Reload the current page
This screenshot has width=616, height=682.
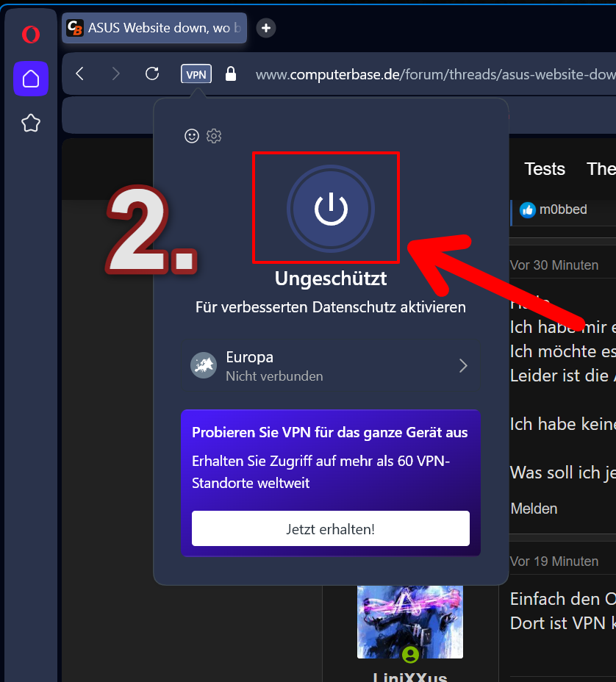[152, 73]
